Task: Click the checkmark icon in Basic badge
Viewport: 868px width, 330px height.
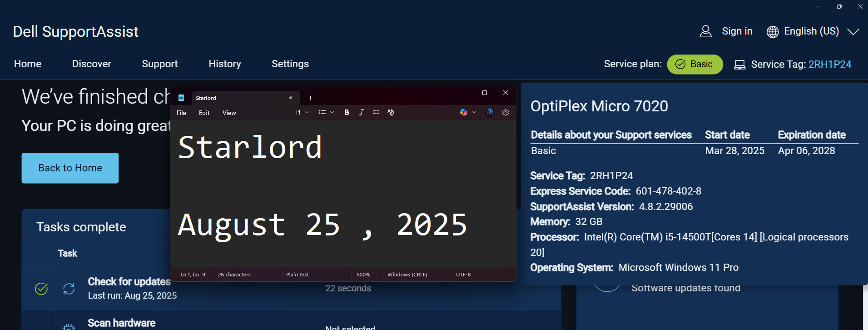Action: point(680,64)
